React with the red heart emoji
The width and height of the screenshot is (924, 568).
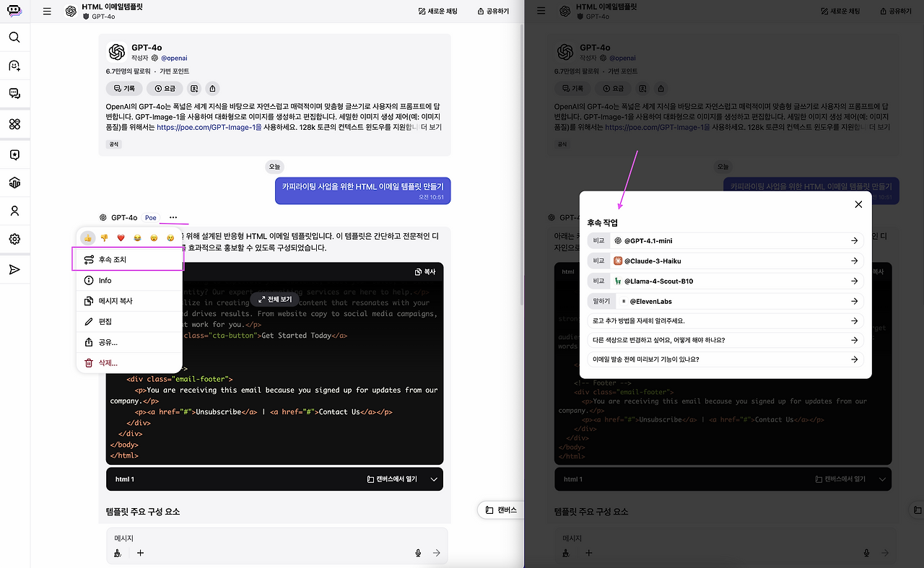click(121, 237)
